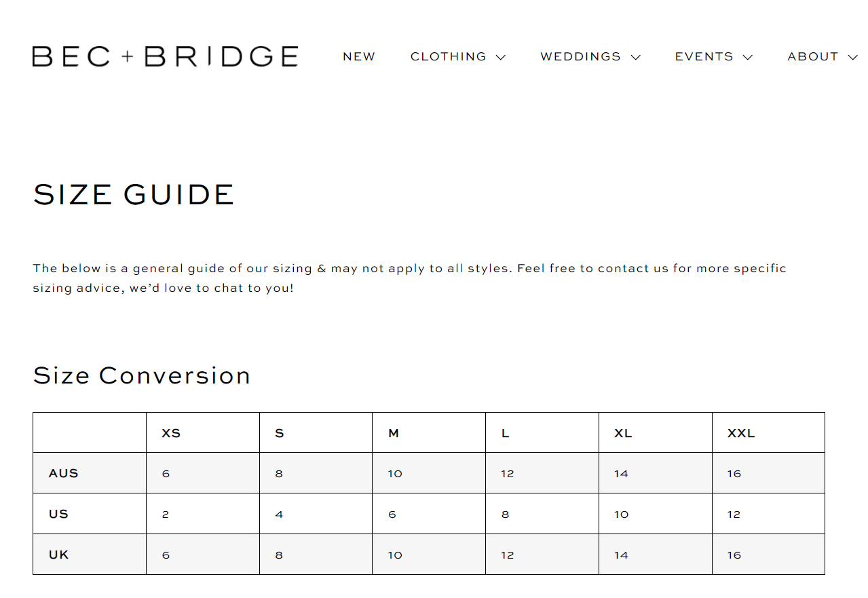Click the Size Conversion heading
868x598 pixels.
[x=142, y=375]
